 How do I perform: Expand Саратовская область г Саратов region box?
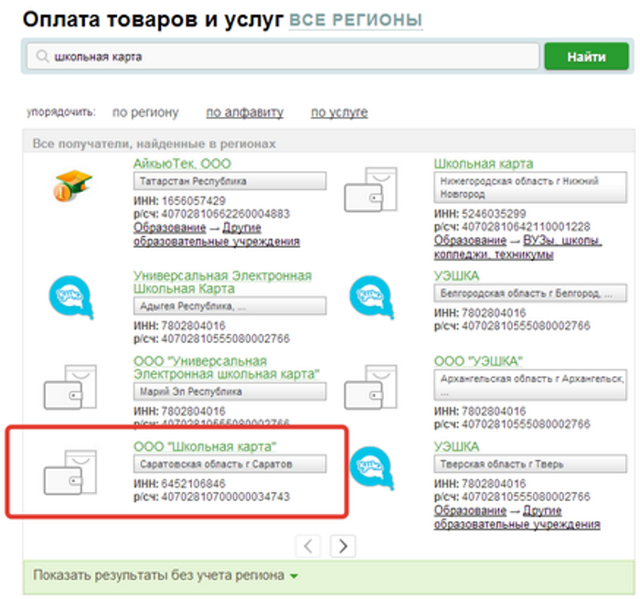(230, 464)
